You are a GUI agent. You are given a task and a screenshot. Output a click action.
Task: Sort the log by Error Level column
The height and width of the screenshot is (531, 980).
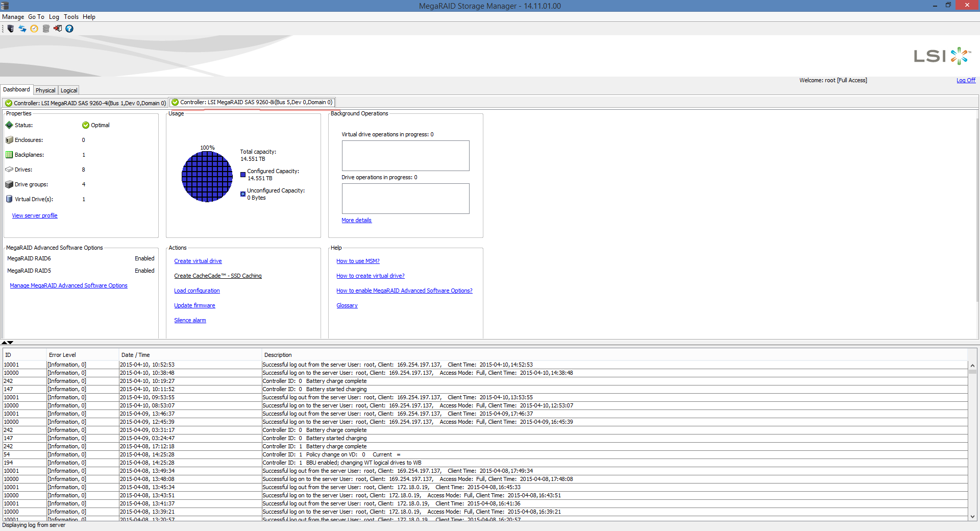(62, 355)
